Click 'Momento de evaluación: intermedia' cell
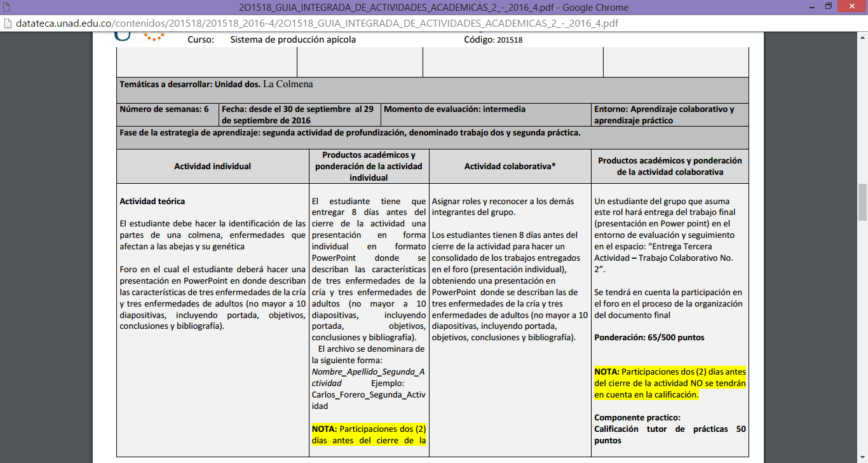This screenshot has width=868, height=463. pos(486,114)
